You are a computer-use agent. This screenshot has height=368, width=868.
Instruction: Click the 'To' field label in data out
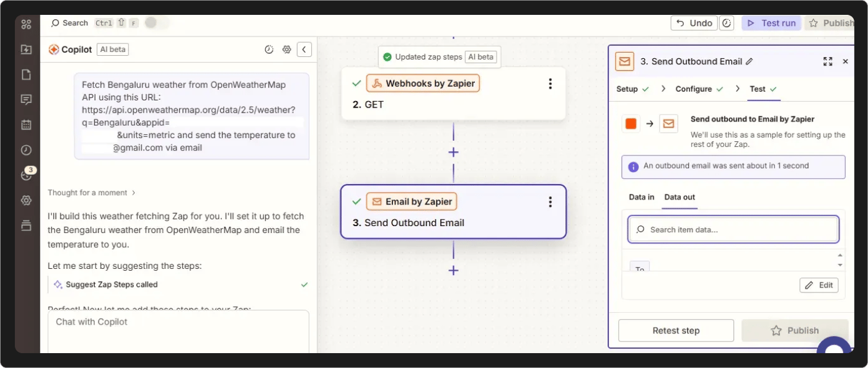(639, 268)
